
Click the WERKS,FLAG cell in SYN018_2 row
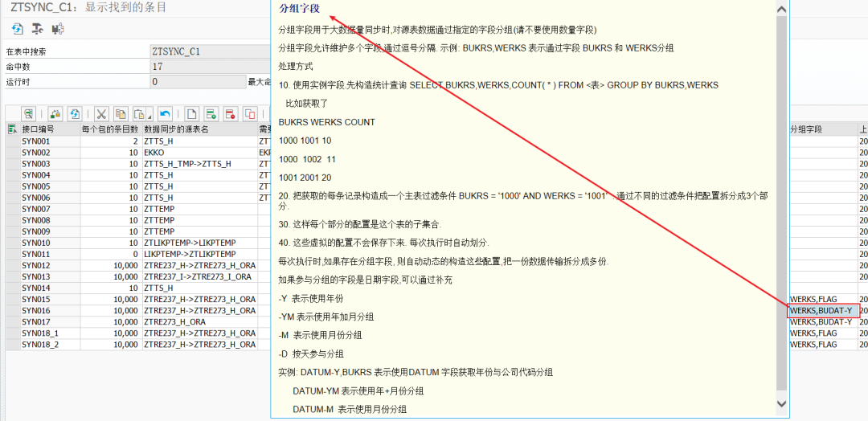823,344
